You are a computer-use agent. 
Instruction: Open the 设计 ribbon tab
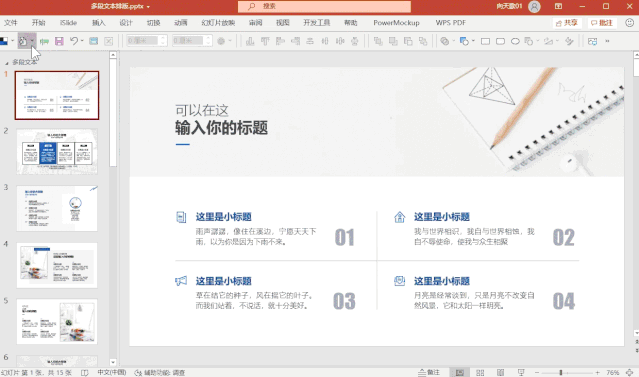126,23
